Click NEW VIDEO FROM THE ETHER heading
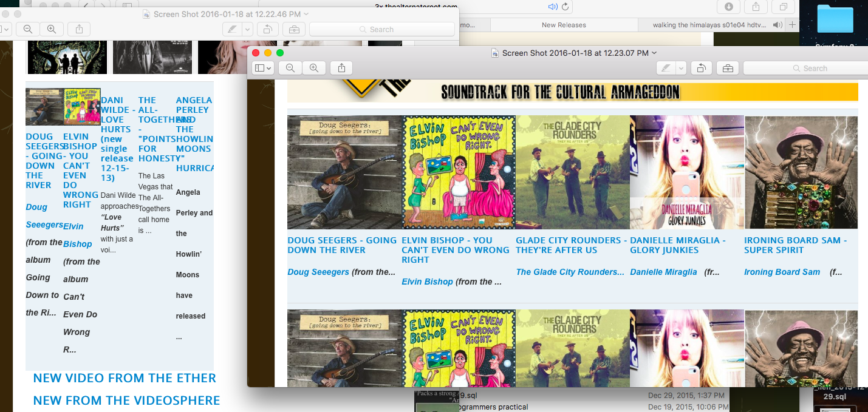The width and height of the screenshot is (868, 412). click(x=125, y=378)
